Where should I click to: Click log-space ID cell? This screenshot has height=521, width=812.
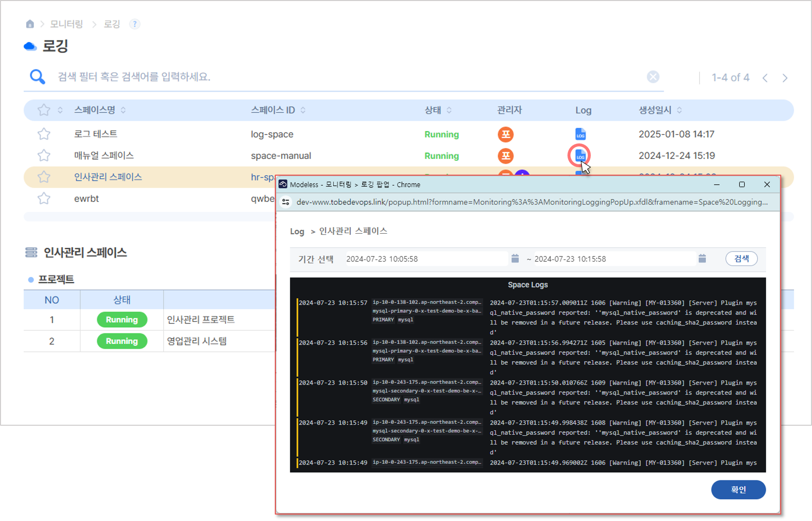[x=272, y=134]
